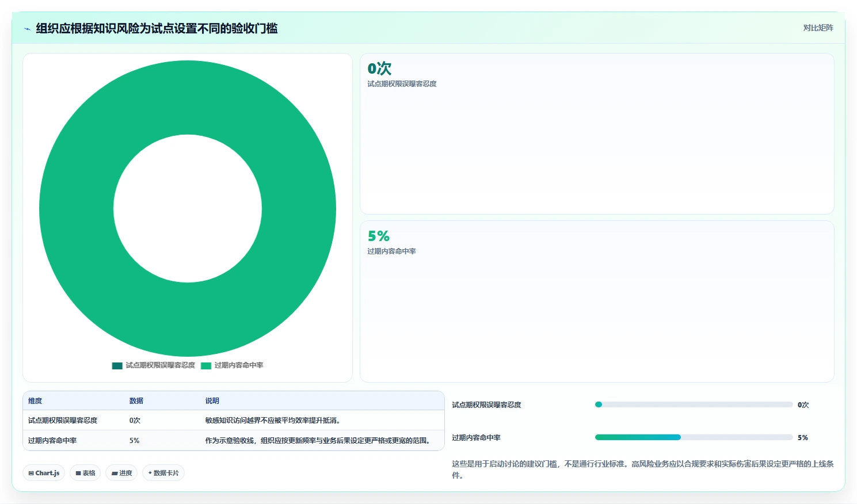Screen dimensions: 857x504
Task: Click the 5% value beside the progress bar
Action: (x=802, y=438)
